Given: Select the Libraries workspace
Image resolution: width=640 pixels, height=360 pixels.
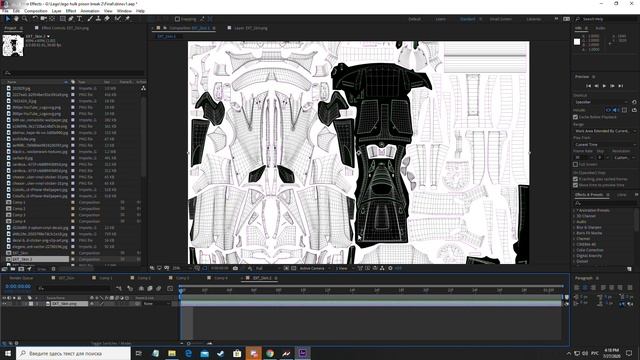Looking at the screenshot, I should (534, 19).
